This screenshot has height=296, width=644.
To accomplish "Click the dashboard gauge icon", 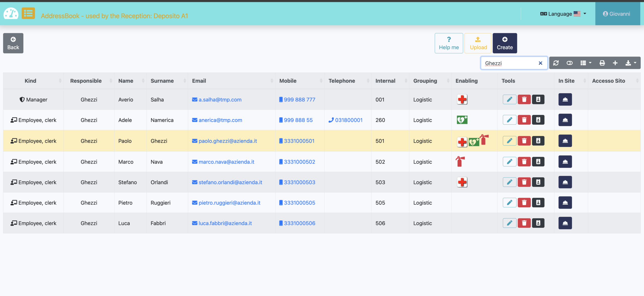I will [x=11, y=14].
